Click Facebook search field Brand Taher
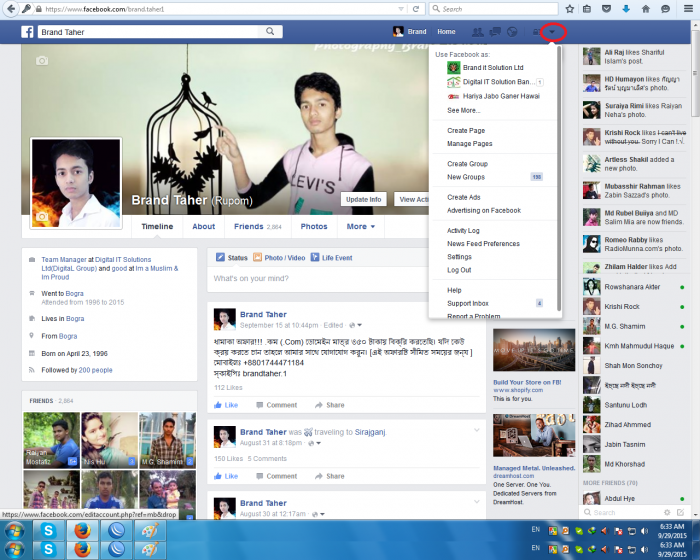700x560 pixels. [150, 32]
